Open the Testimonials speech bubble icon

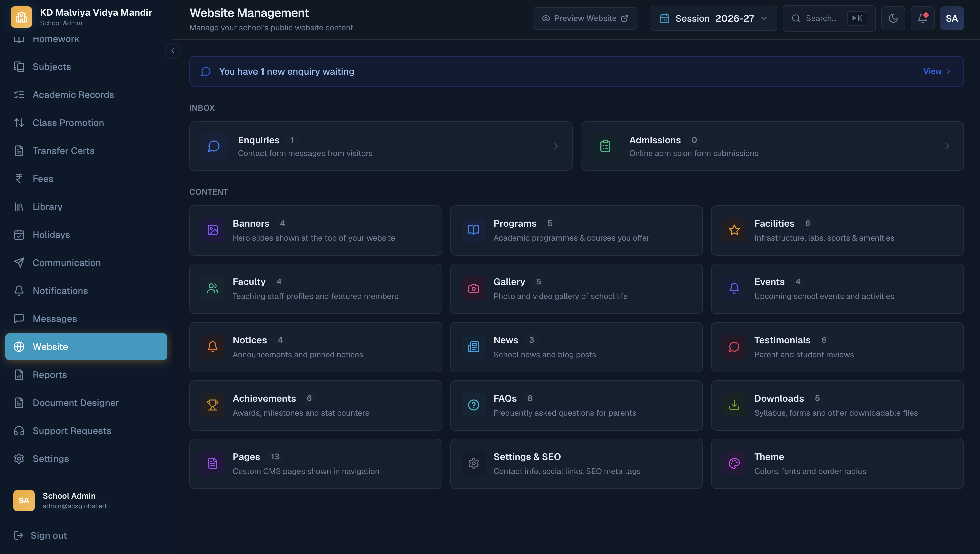tap(734, 347)
